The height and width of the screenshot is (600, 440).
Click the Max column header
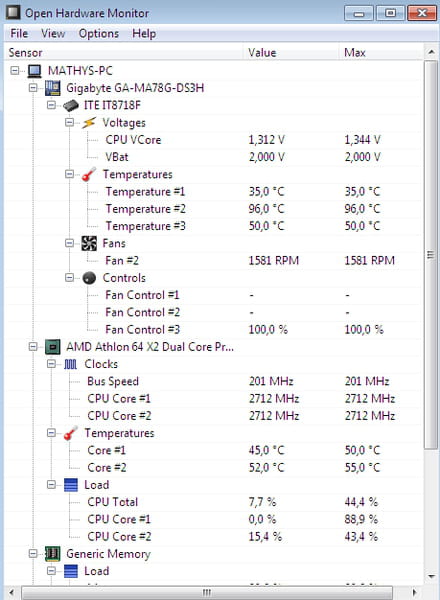(x=381, y=52)
